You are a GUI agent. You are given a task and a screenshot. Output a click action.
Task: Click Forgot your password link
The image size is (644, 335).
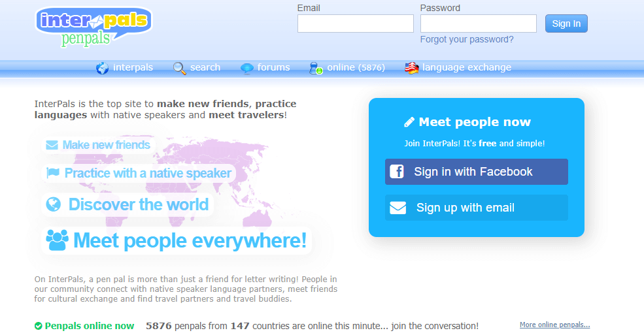tap(467, 39)
